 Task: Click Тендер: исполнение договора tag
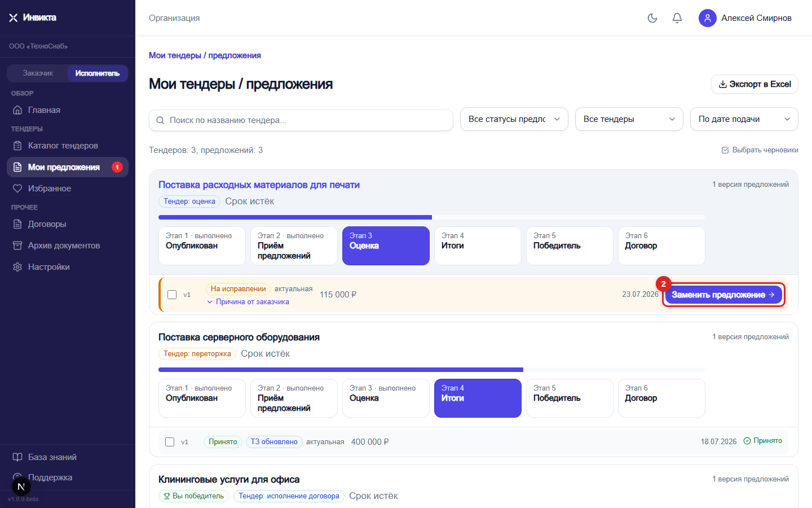[289, 496]
